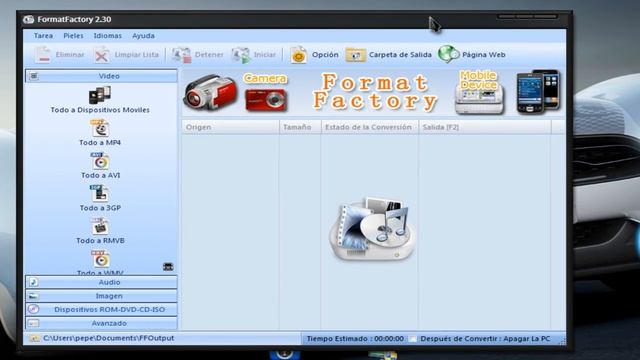Click the Todo a AVI label text

point(100,176)
